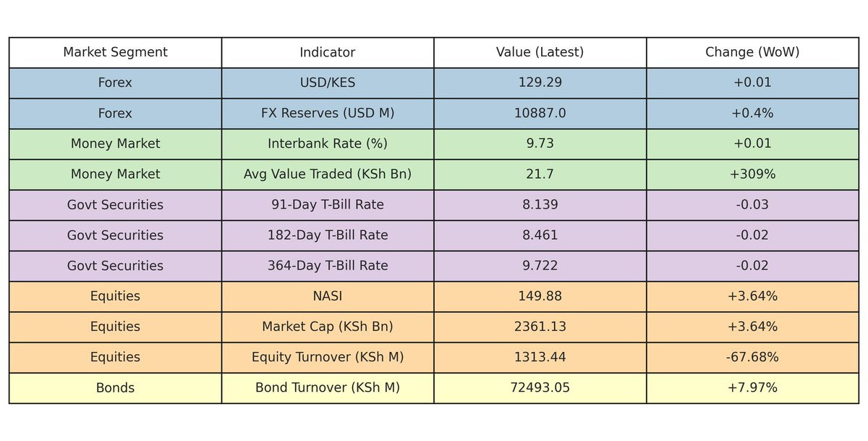Image resolution: width=868 pixels, height=441 pixels.
Task: Click the 364-Day T-Bill Rate cell
Action: [x=328, y=266]
